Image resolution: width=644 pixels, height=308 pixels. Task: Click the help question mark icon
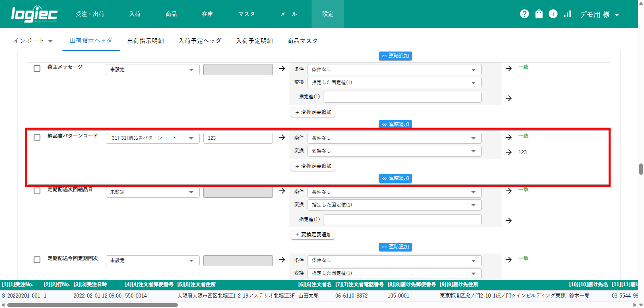tap(524, 14)
